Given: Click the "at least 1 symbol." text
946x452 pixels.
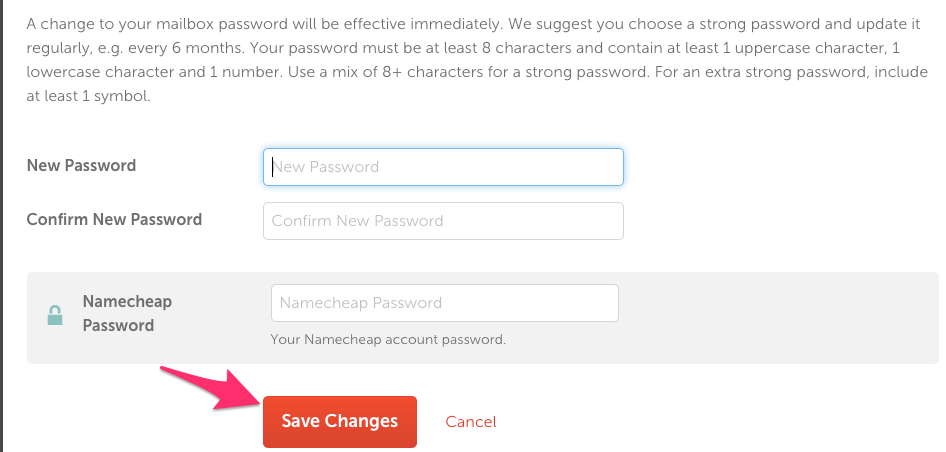Looking at the screenshot, I should pos(88,98).
